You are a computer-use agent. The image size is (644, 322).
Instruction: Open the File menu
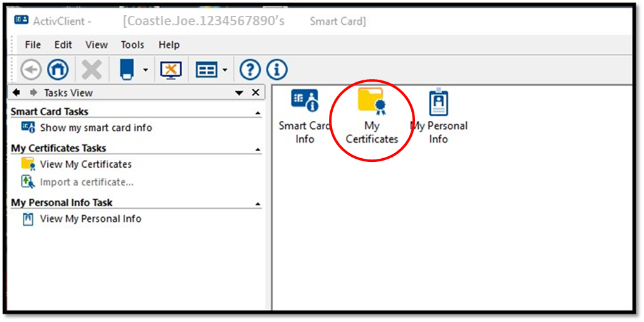pyautogui.click(x=33, y=45)
